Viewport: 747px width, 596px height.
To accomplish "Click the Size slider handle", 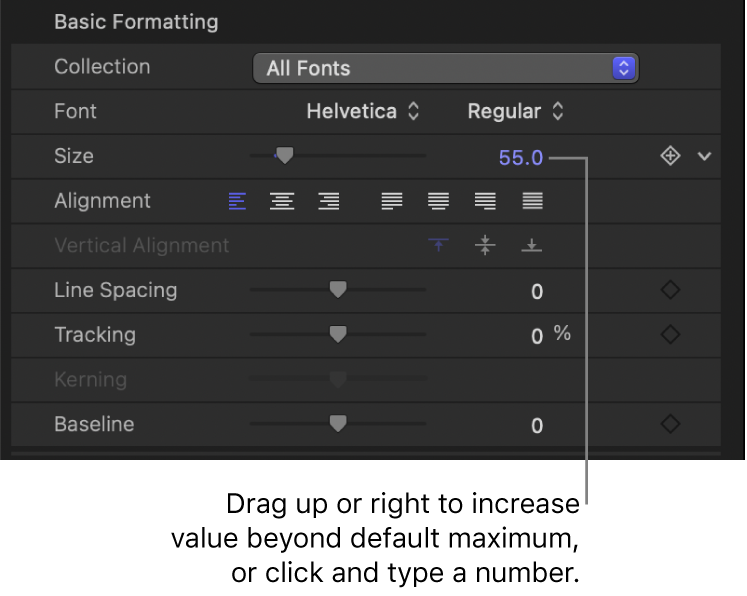I will point(285,155).
